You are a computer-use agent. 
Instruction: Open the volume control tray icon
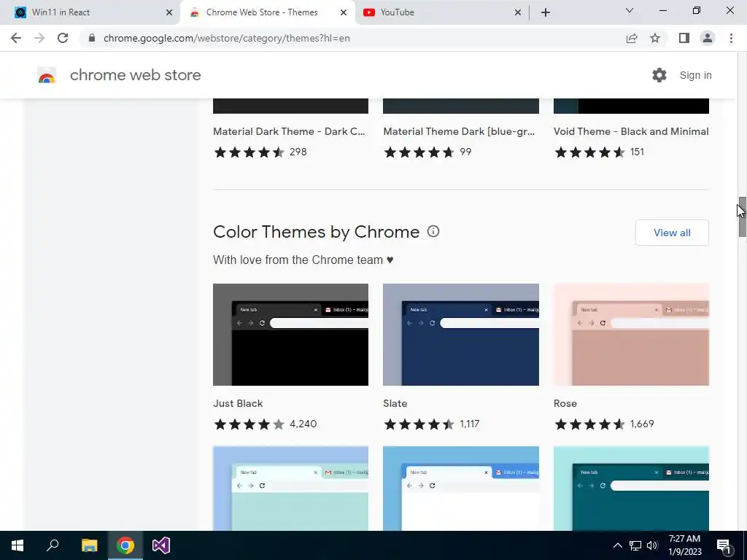[x=652, y=545]
